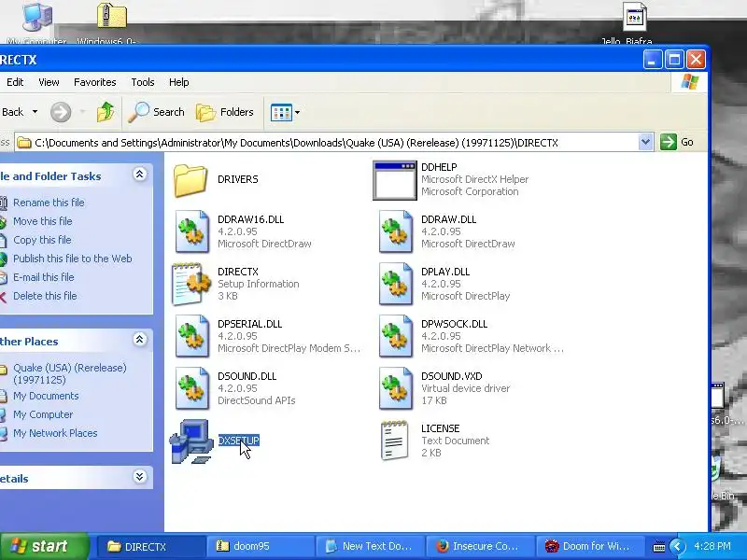Open My Network Places link
This screenshot has height=560, width=747.
click(55, 433)
